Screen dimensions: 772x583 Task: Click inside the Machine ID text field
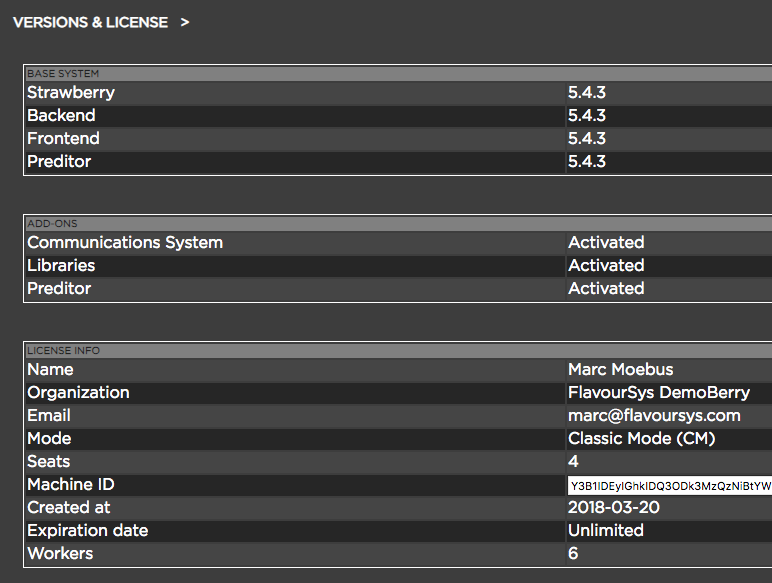[668, 486]
